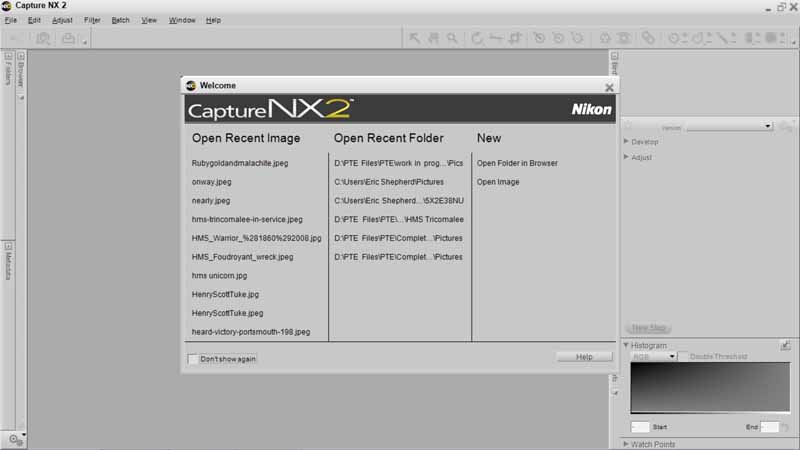The width and height of the screenshot is (800, 450).
Task: Open recent image hms unicorn.jpg
Action: coord(219,276)
